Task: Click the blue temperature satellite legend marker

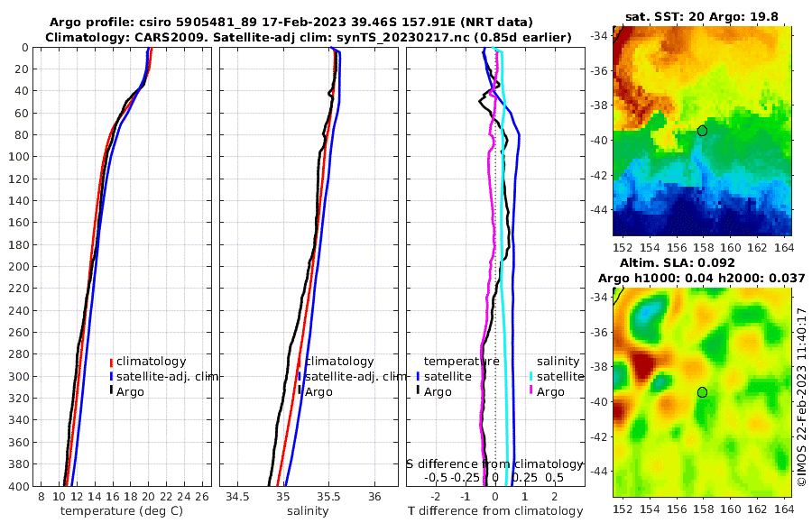Action: (418, 376)
